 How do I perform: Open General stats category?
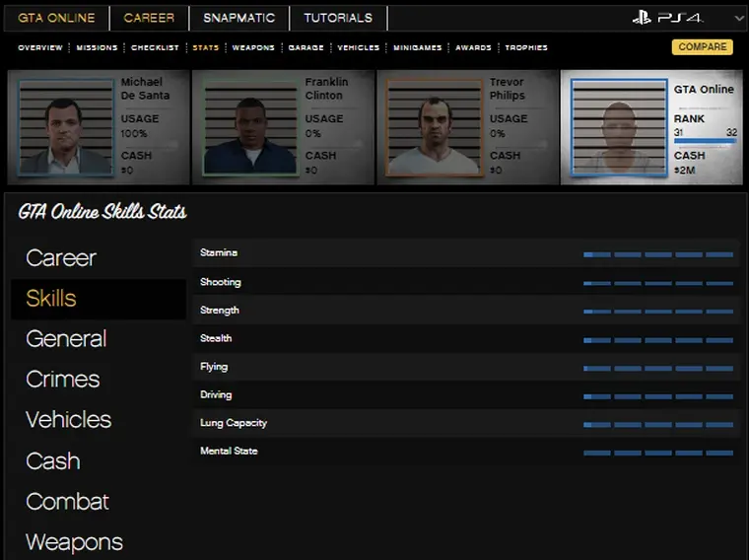pyautogui.click(x=66, y=339)
